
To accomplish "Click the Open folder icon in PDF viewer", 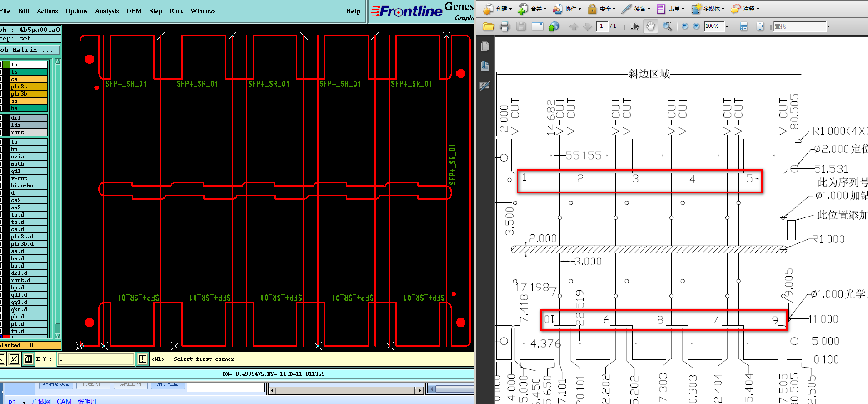I will tap(488, 26).
